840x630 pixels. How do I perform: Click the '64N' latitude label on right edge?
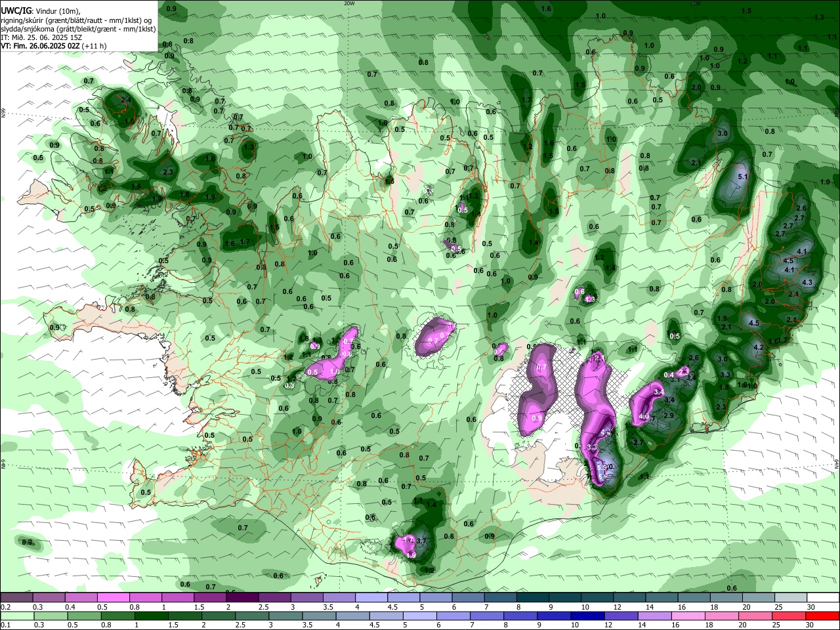837,463
